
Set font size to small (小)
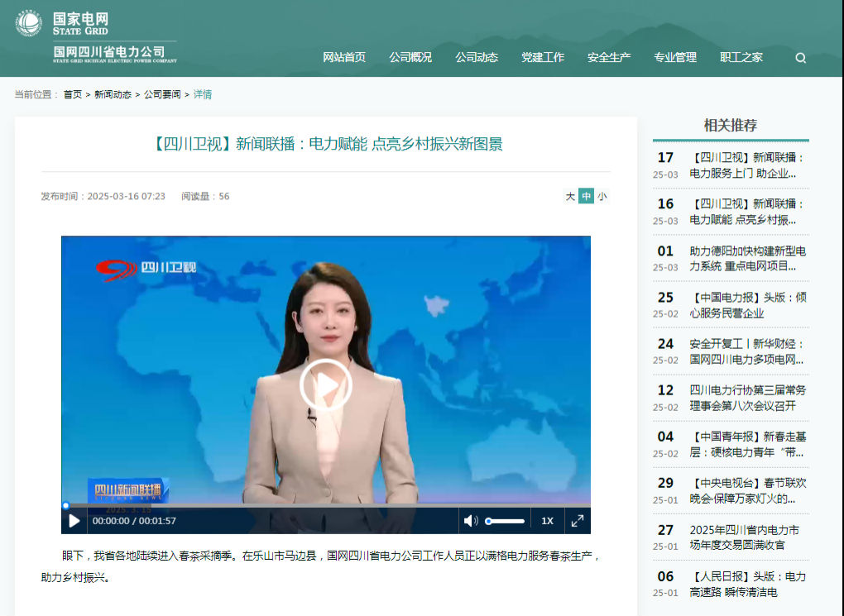pos(602,197)
